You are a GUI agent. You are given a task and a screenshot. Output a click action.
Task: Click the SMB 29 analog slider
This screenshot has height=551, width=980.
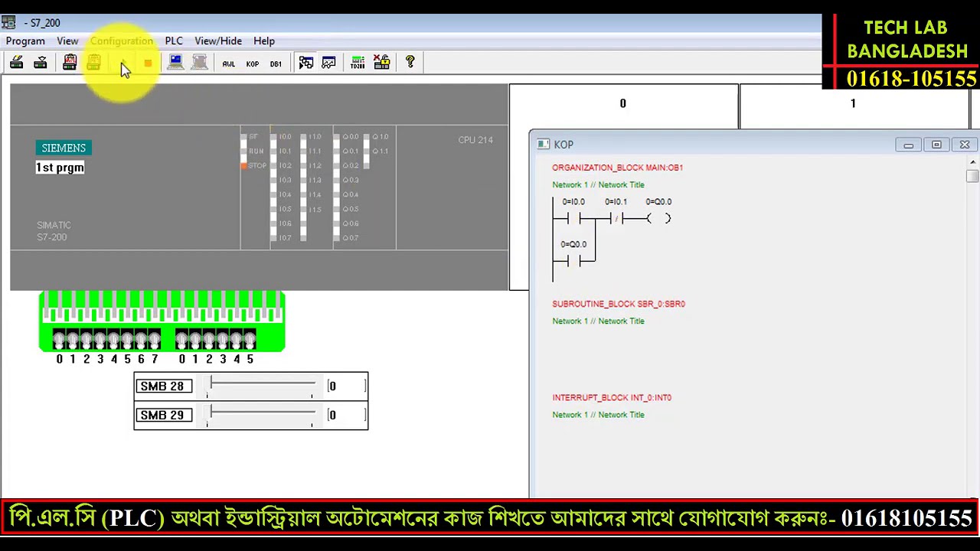tap(260, 415)
